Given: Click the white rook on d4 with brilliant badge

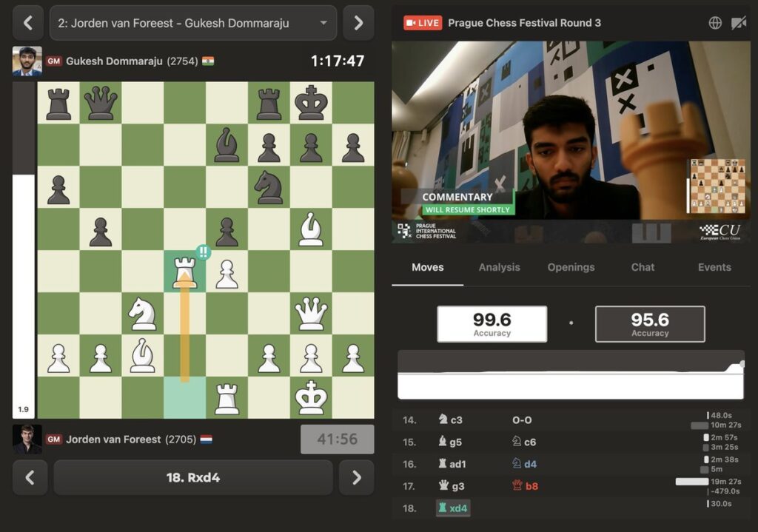Looking at the screenshot, I should 184,271.
